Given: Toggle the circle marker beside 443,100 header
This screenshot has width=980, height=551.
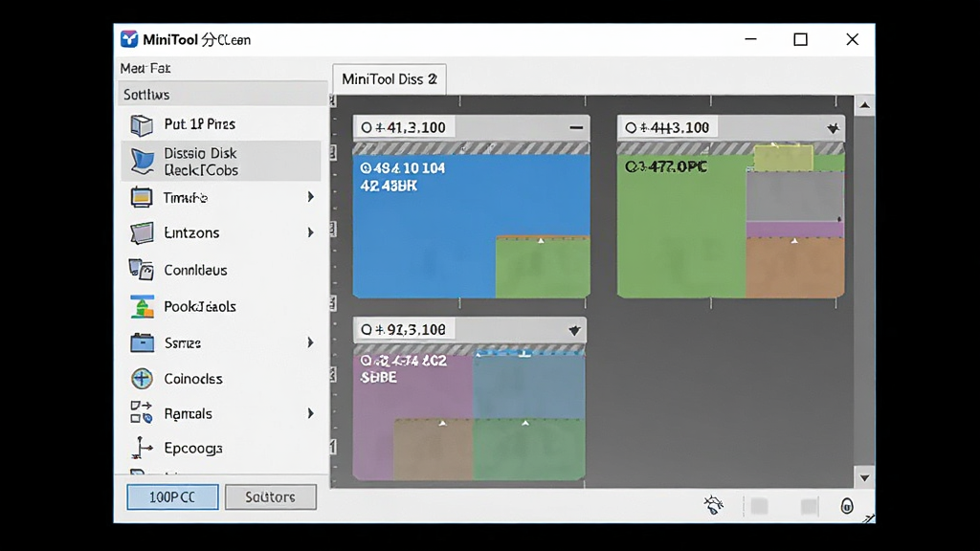Looking at the screenshot, I should click(x=631, y=128).
